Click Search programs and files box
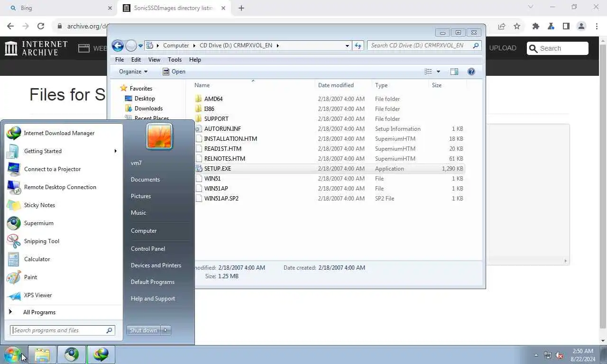Viewport: 607px width, 364px height. 62,330
